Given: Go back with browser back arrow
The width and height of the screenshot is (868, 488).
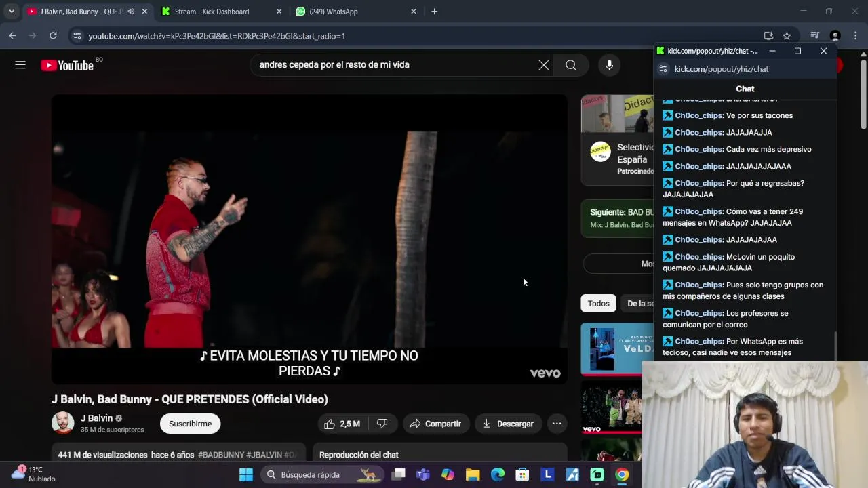Looking at the screenshot, I should click(12, 36).
